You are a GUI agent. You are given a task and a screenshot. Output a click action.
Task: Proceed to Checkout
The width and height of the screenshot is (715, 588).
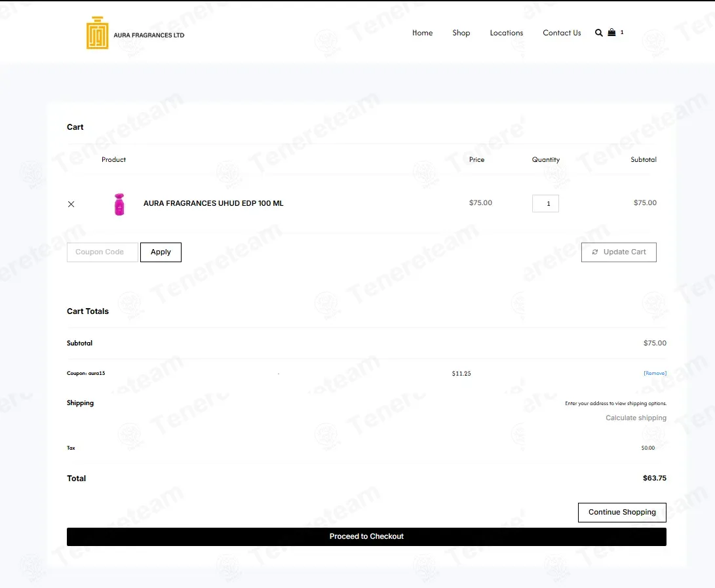(x=366, y=536)
